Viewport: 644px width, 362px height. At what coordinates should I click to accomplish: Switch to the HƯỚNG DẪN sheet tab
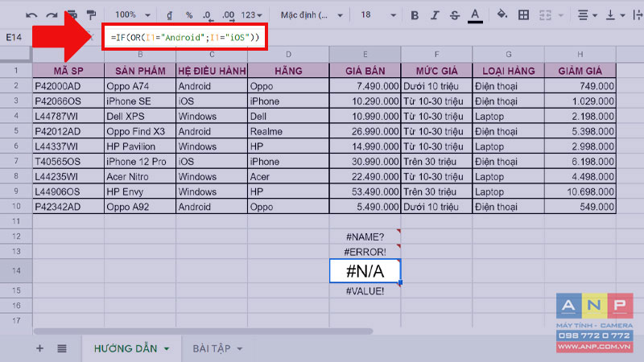pos(126,348)
